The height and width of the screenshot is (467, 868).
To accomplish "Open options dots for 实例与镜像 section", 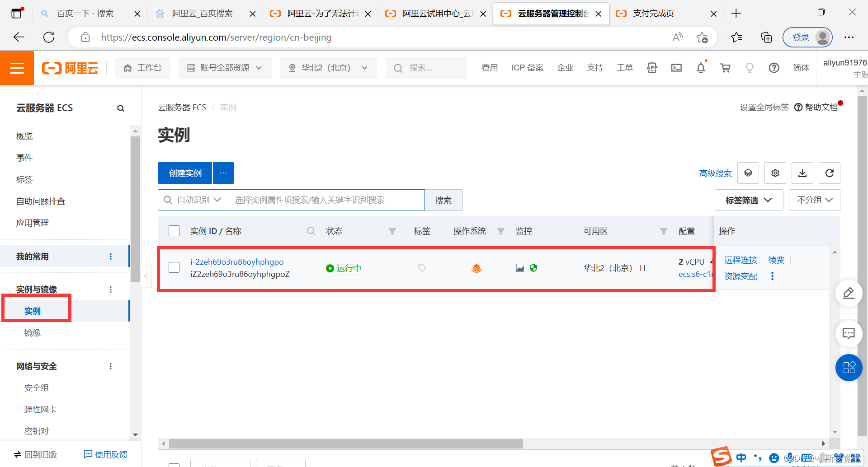I will click(111, 290).
